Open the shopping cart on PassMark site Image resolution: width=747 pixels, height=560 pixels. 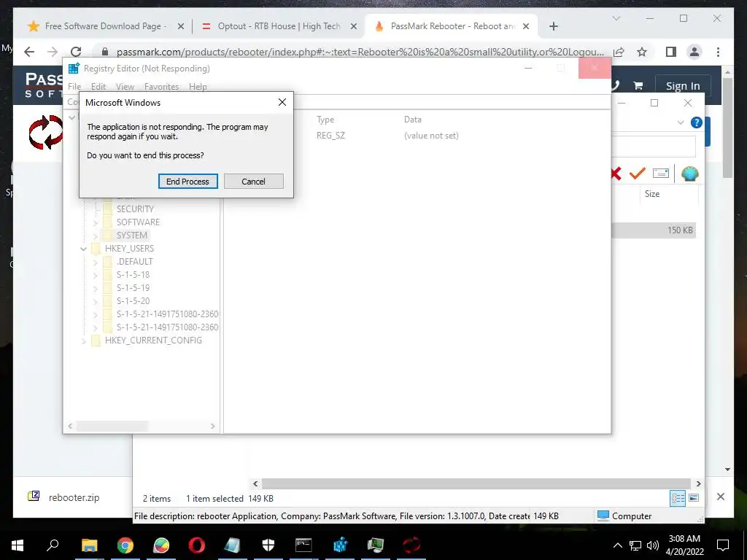[x=638, y=86]
